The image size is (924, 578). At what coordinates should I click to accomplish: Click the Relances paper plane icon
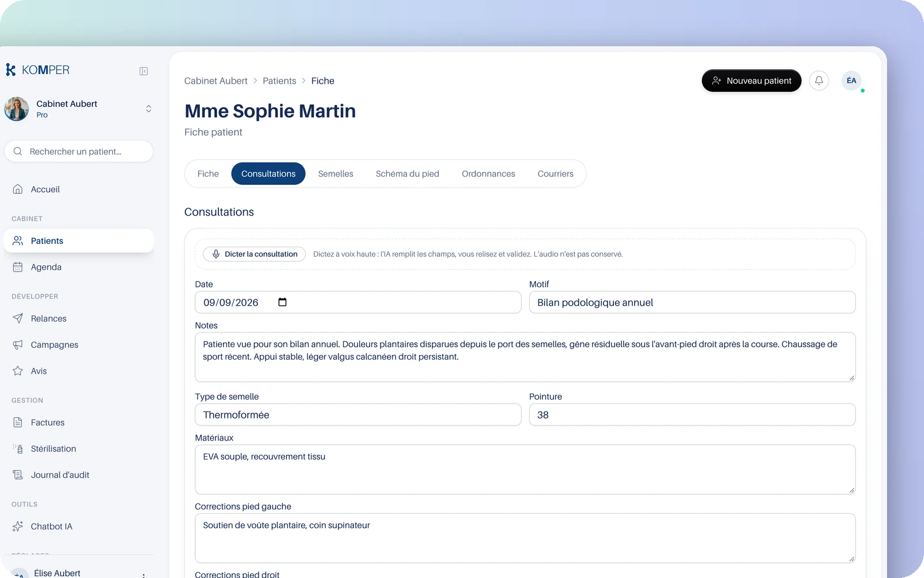pos(18,318)
